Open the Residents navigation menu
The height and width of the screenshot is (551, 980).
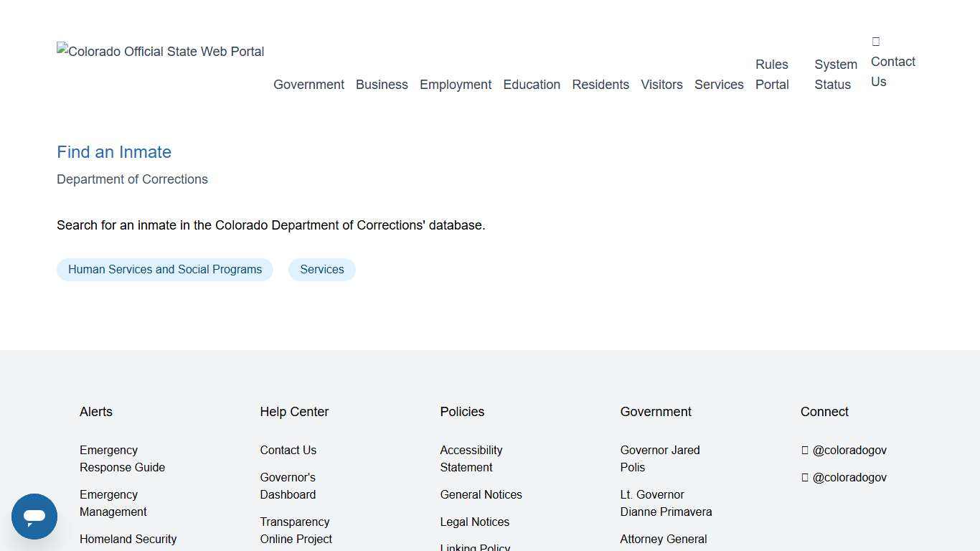tap(600, 85)
